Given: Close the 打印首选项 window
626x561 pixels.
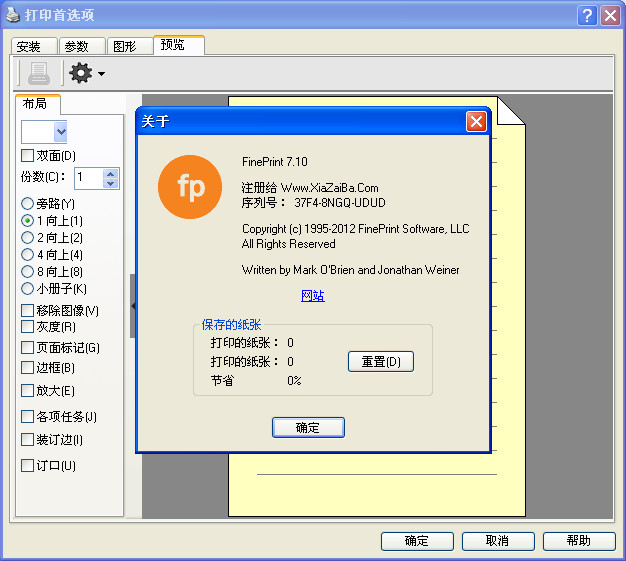Looking at the screenshot, I should tap(610, 16).
